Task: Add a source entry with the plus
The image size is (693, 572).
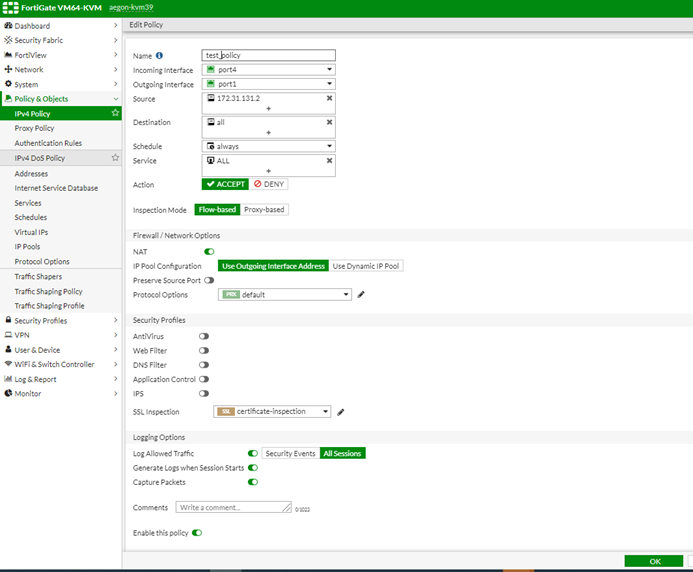Action: (268, 108)
